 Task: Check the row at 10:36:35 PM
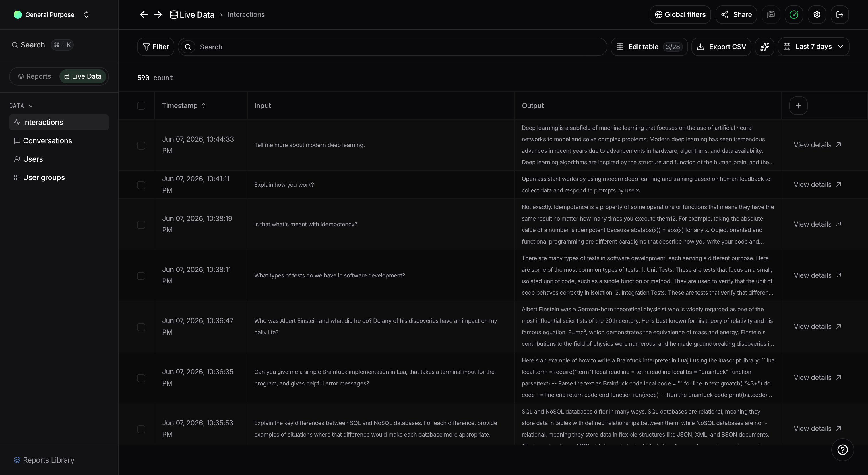pos(141,378)
